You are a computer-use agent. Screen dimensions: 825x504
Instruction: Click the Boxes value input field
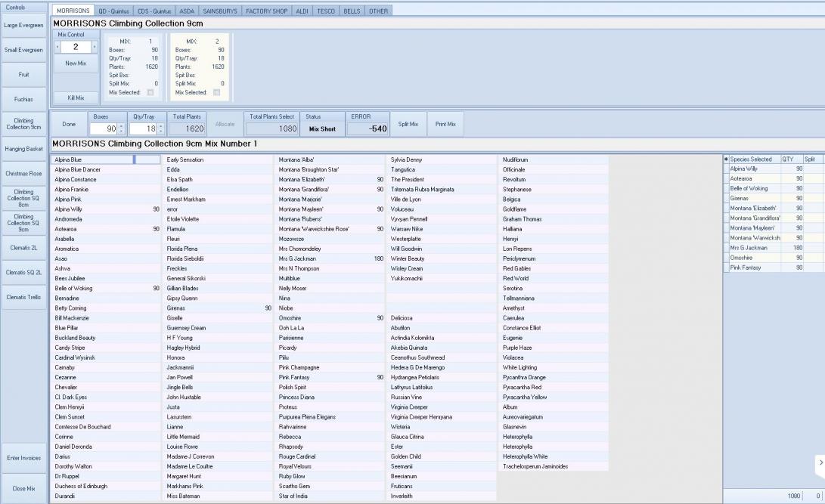(104, 128)
